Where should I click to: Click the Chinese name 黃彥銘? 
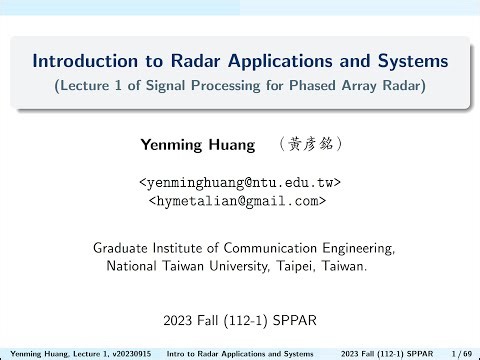point(310,144)
